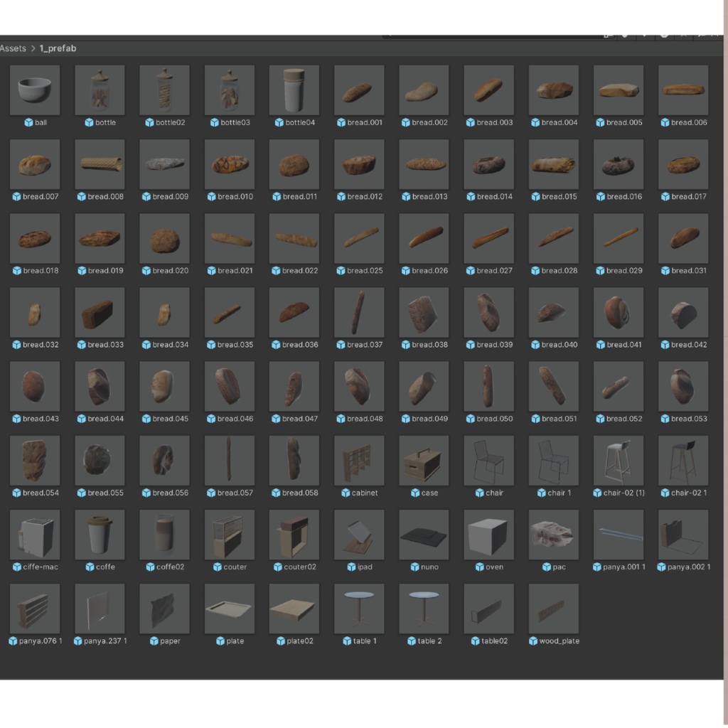The image size is (728, 728).
Task: Open the Assets folder via the breadcrumb
Action: 12,48
